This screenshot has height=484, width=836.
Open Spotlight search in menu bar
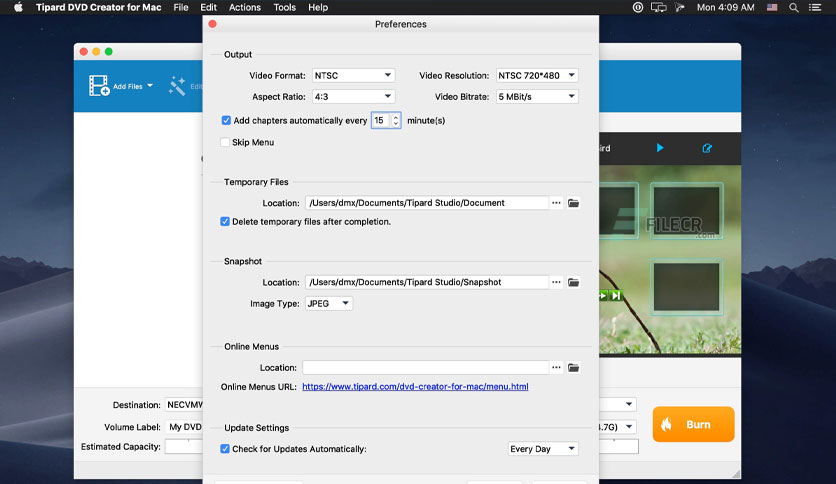[x=794, y=7]
